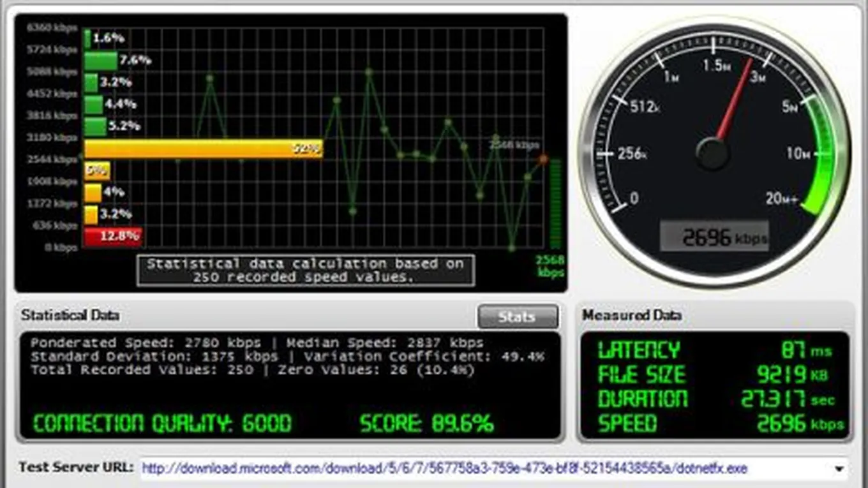Click the long yellow 52% histogram bar
The height and width of the screenshot is (488, 868).
203,149
